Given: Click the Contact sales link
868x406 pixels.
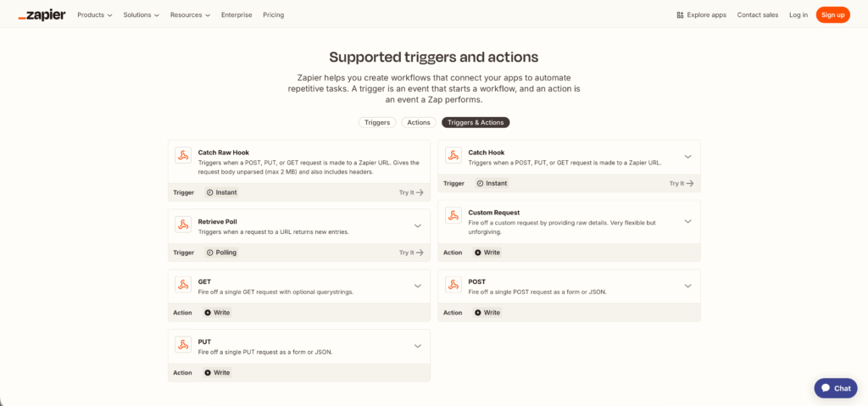Looking at the screenshot, I should 757,14.
